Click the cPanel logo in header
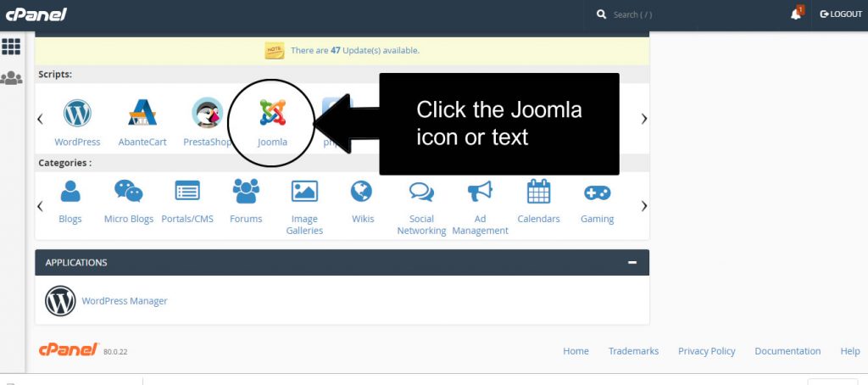868x385 pixels. (x=36, y=14)
